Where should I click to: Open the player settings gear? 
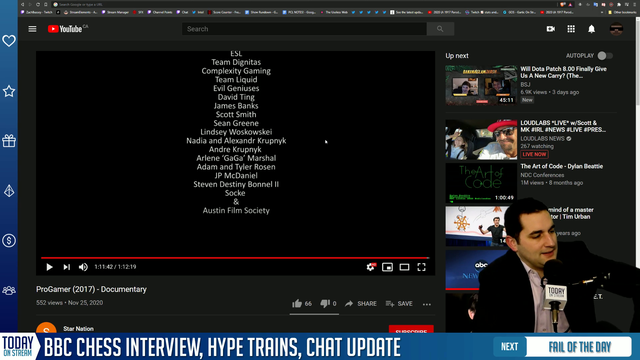pyautogui.click(x=370, y=267)
